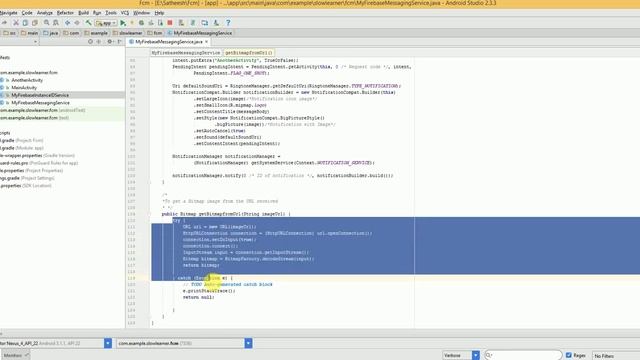Click the Debug app bug icon

tap(141, 23)
